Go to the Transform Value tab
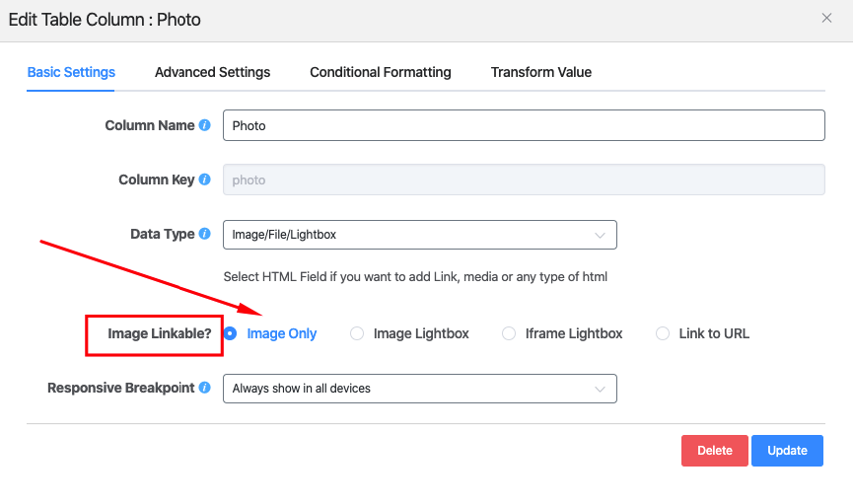Screen dimensions: 853x504 click(x=540, y=72)
